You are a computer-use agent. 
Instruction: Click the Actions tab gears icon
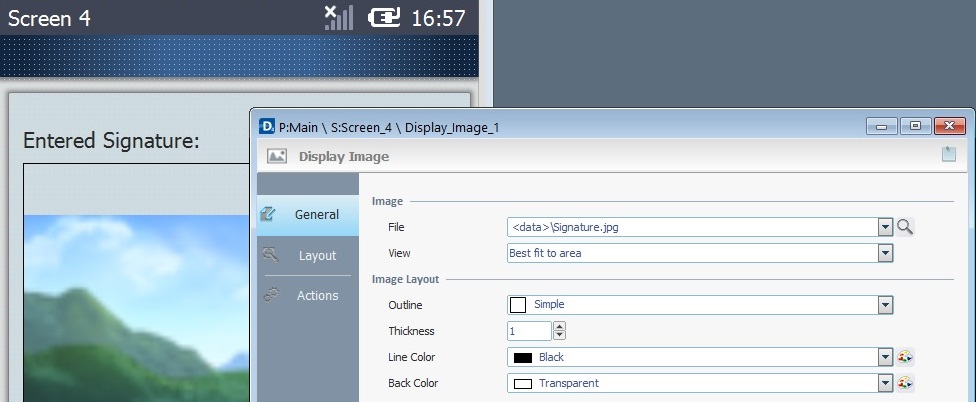(x=270, y=295)
